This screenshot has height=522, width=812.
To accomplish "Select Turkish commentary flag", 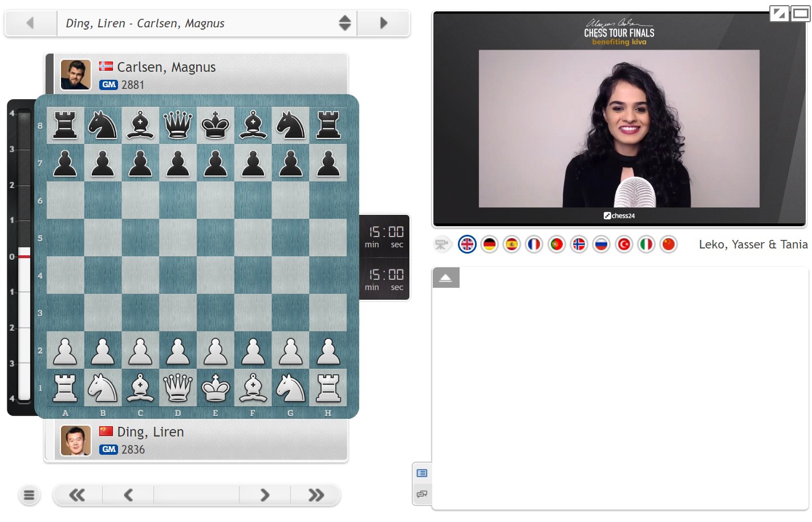I will coord(624,244).
